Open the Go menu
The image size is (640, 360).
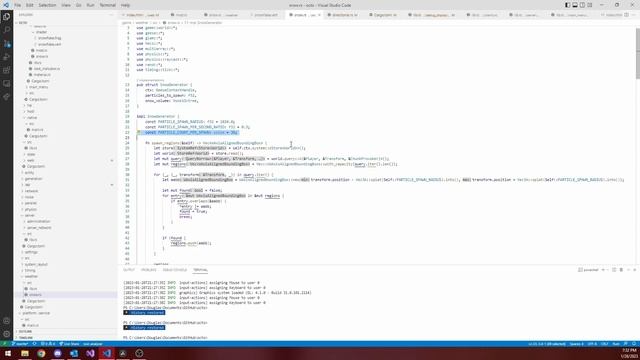click(78, 5)
